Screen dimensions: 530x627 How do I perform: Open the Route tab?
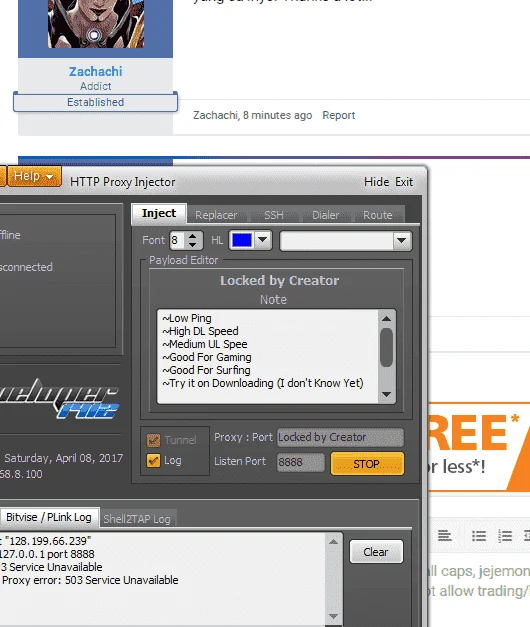click(378, 215)
